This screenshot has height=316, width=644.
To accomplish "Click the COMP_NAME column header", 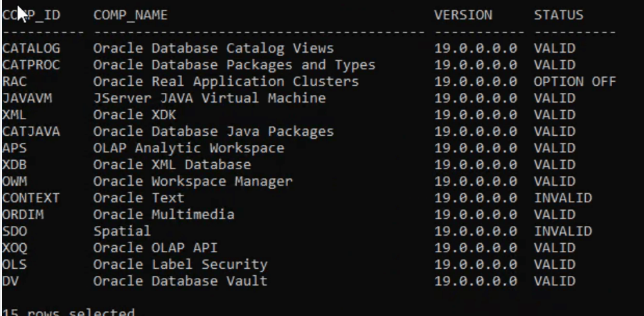I will [130, 15].
